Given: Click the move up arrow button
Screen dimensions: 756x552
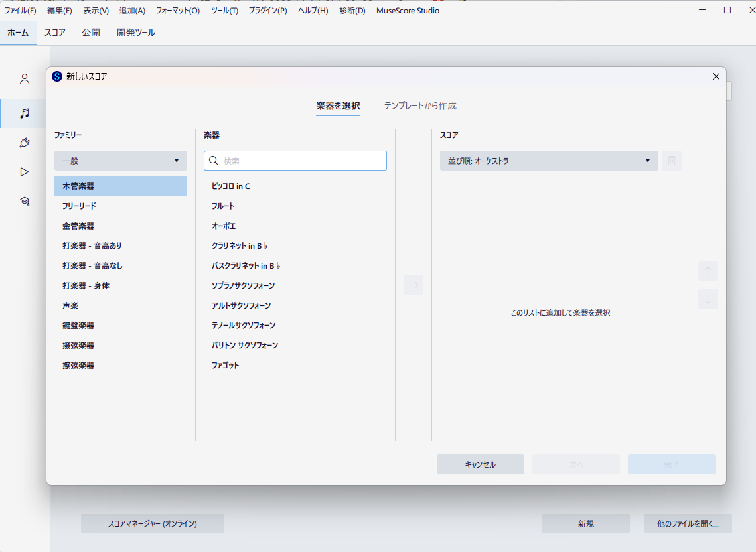Looking at the screenshot, I should tap(708, 271).
